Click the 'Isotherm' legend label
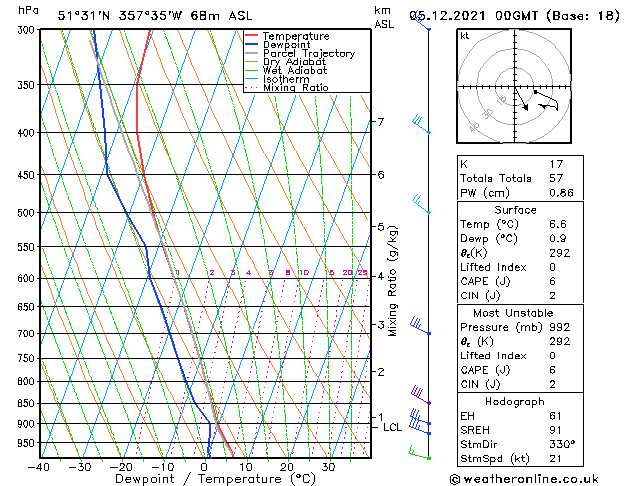This screenshot has width=629, height=486. tap(286, 79)
